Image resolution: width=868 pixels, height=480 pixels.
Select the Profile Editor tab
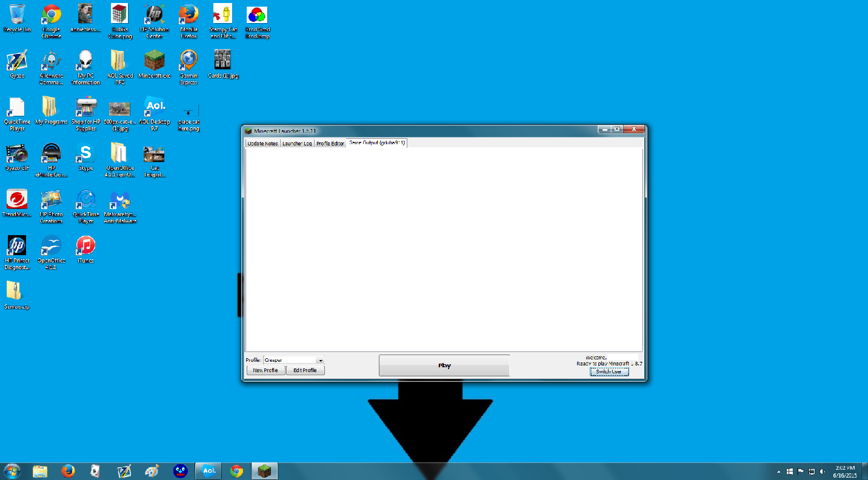point(330,144)
